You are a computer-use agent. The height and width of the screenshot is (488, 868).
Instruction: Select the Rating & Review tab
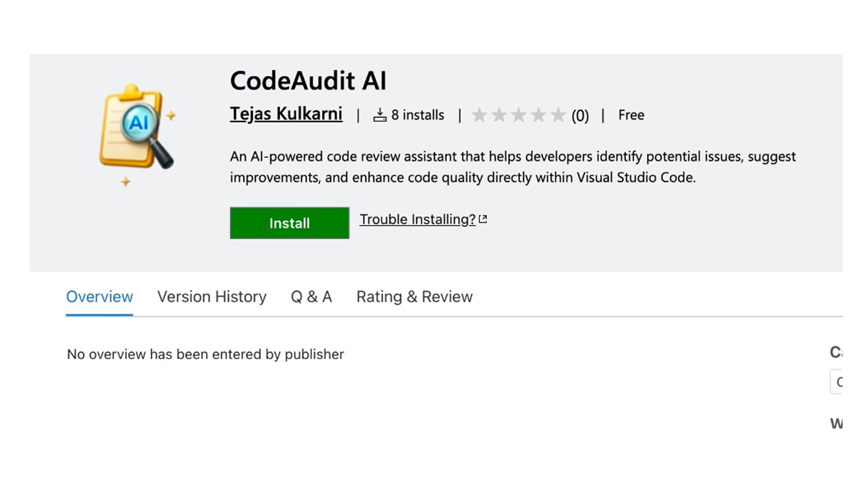coord(414,297)
